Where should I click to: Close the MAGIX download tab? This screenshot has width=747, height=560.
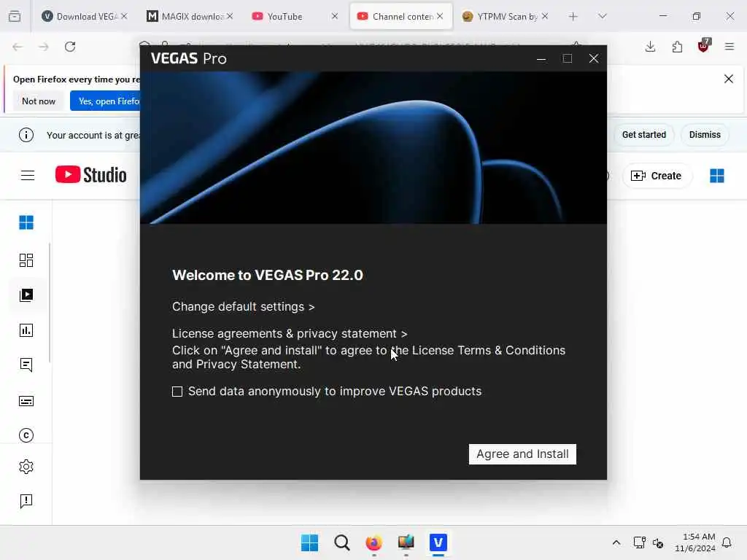tap(230, 16)
